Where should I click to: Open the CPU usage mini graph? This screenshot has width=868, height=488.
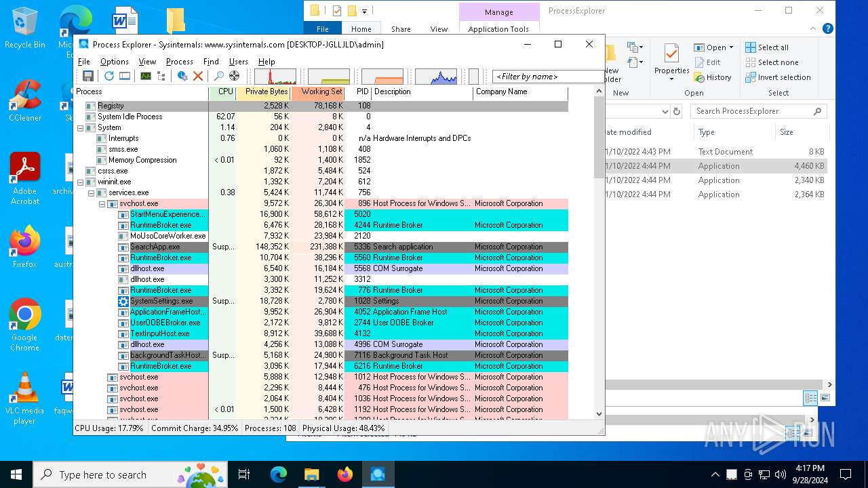(x=275, y=76)
